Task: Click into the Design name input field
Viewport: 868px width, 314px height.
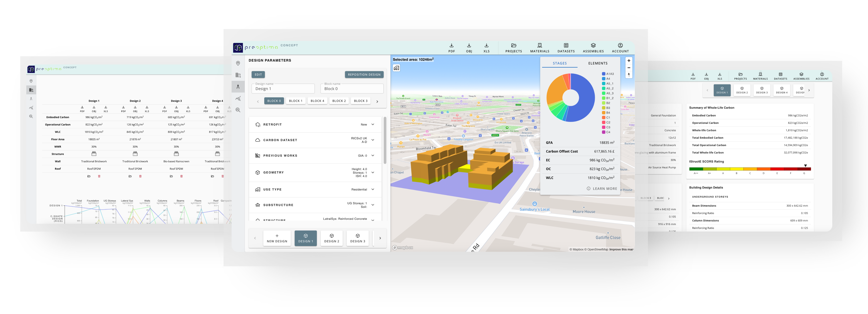Action: 283,89
